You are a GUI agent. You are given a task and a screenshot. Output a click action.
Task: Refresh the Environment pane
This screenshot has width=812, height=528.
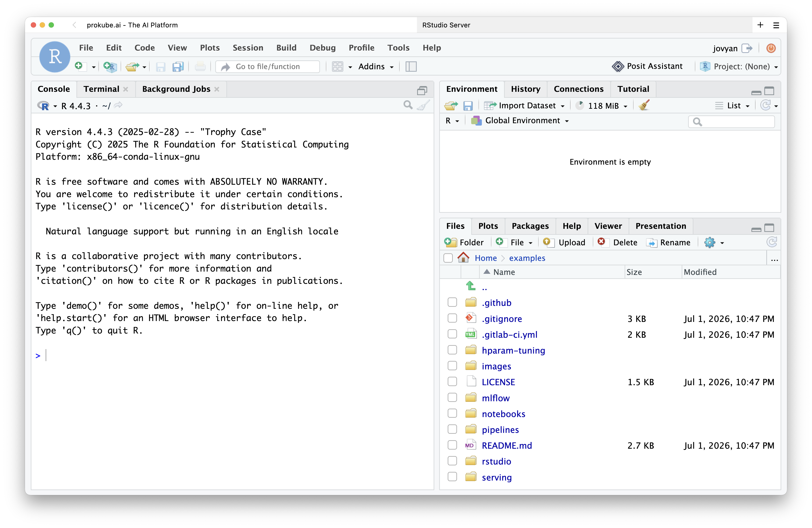pos(765,105)
